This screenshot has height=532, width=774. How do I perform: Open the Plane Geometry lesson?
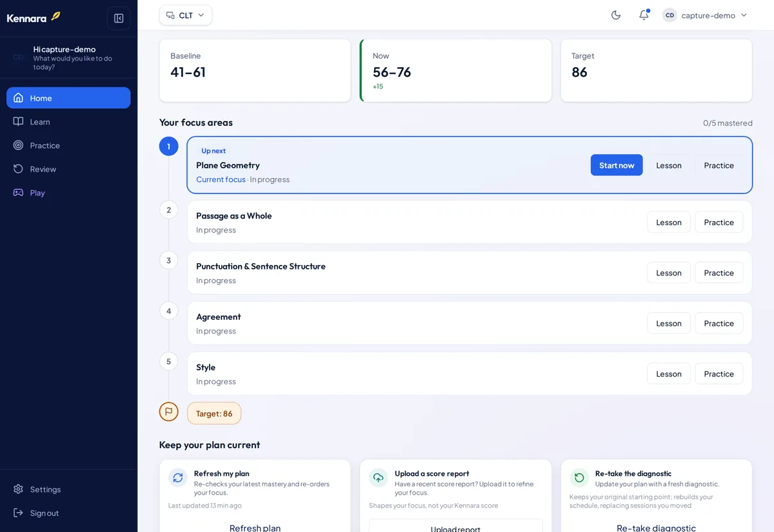(x=669, y=165)
